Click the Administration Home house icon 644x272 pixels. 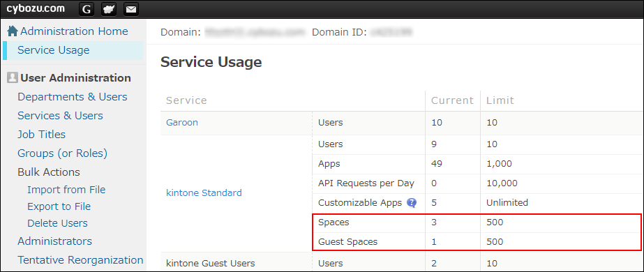(13, 31)
